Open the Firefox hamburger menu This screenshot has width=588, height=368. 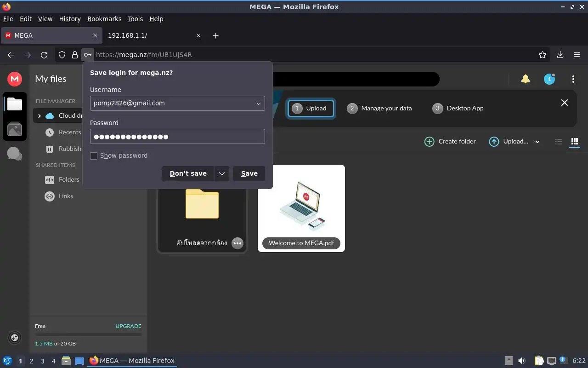pyautogui.click(x=577, y=55)
